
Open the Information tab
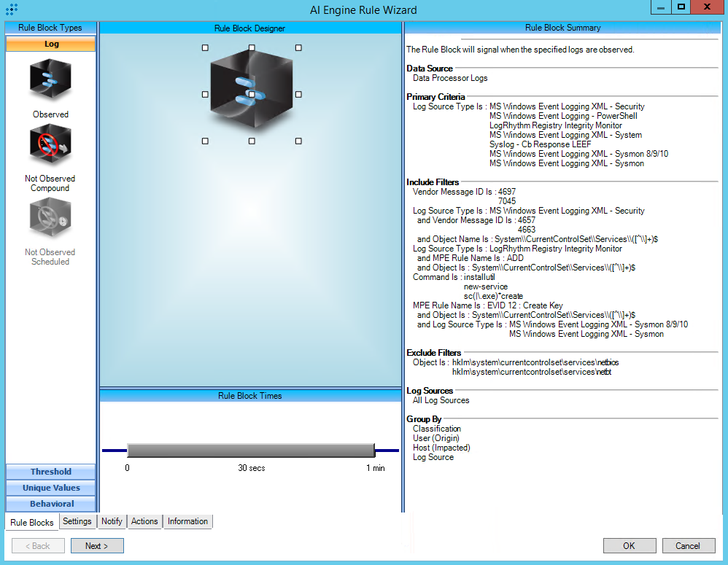pos(187,521)
